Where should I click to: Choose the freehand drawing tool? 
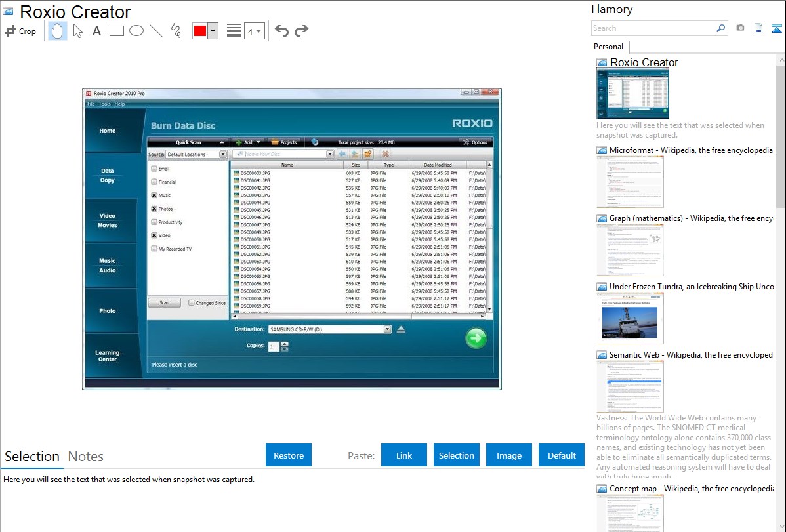pos(176,31)
